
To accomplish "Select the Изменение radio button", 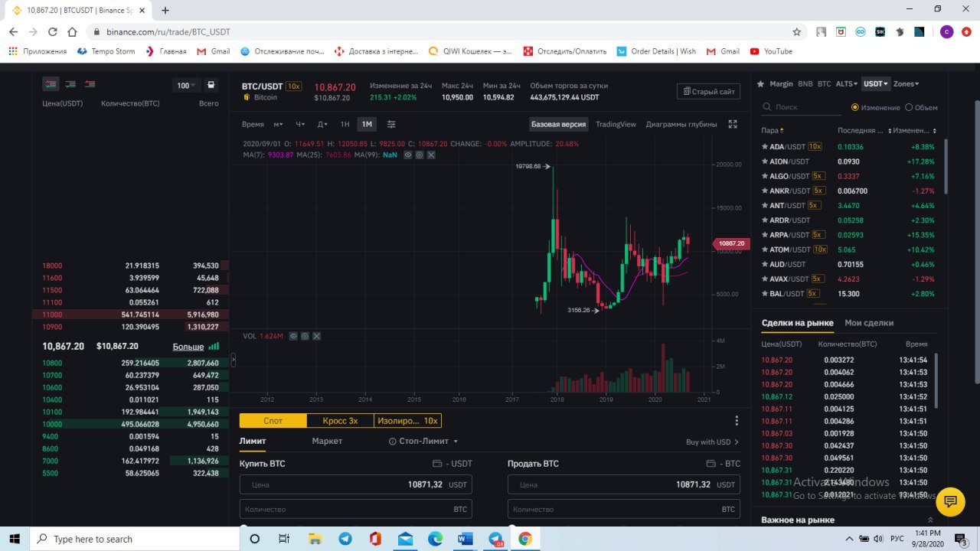I will 855,107.
